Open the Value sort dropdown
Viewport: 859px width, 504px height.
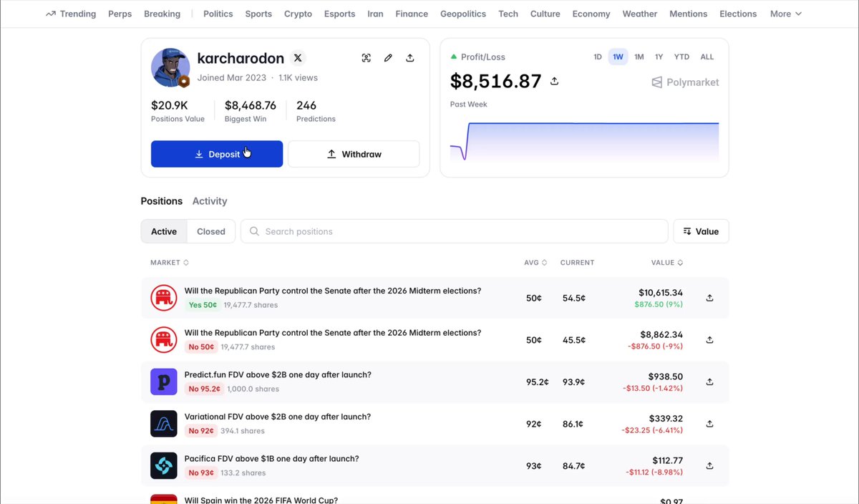(701, 231)
